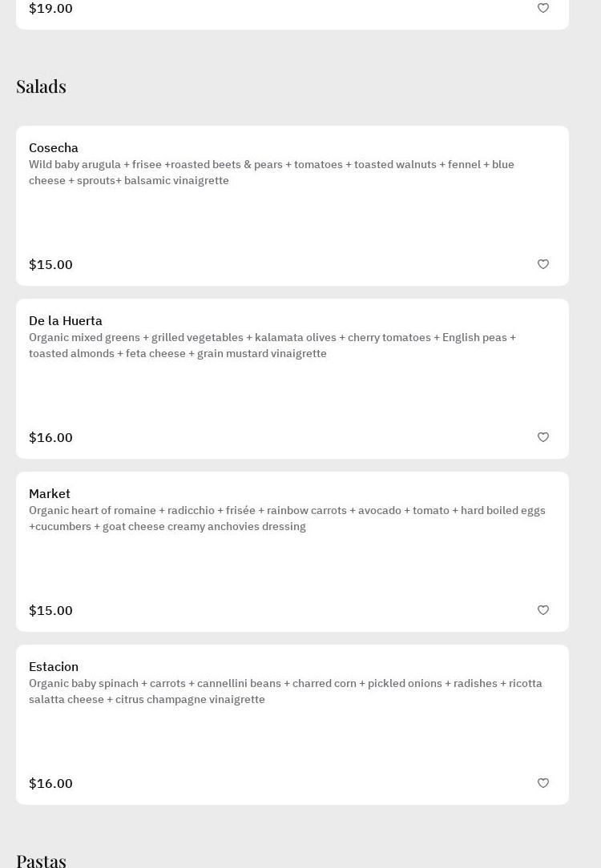601x868 pixels.
Task: Click the Cosecha $15.00 price
Action: pyautogui.click(x=50, y=265)
